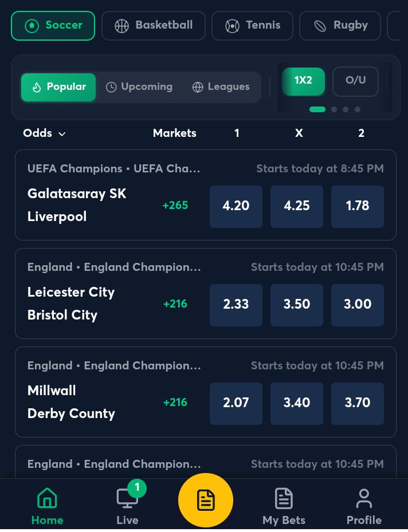Click the 4.20 odds for Galatasaray

(236, 206)
